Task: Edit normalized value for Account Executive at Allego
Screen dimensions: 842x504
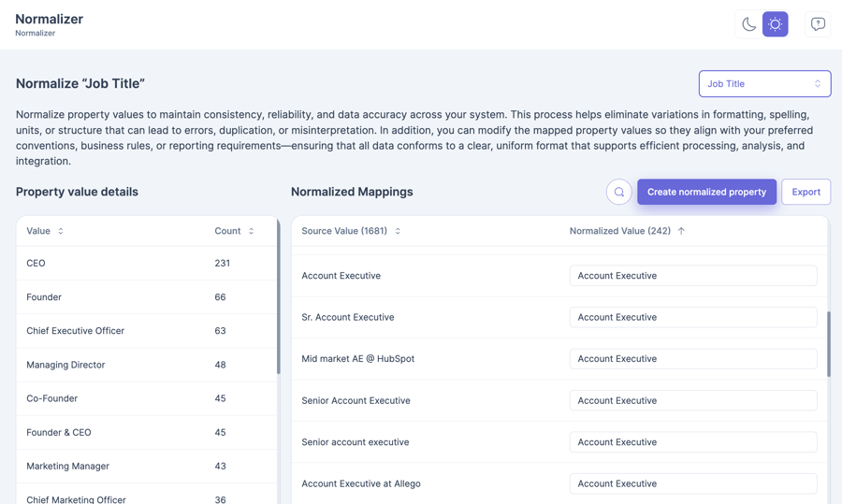Action: [x=692, y=483]
